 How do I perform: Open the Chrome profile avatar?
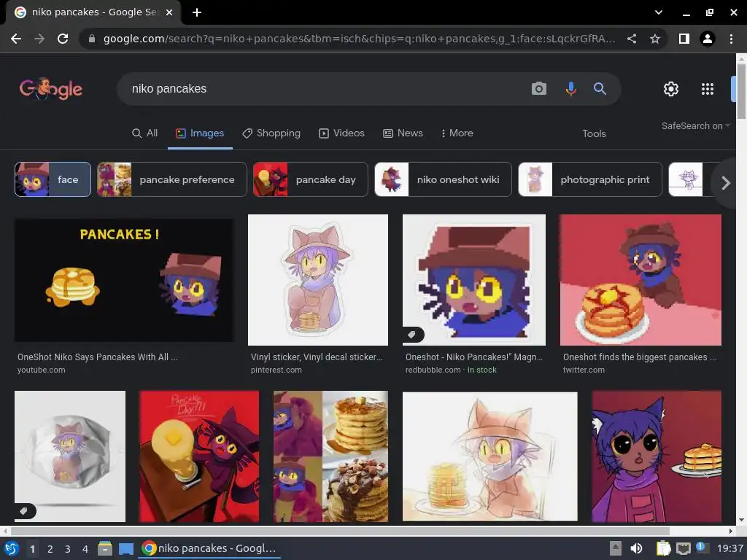point(708,39)
